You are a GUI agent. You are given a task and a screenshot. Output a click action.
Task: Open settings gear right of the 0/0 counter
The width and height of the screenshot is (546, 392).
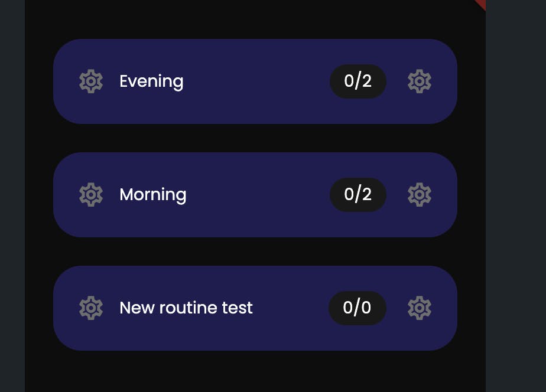point(420,308)
